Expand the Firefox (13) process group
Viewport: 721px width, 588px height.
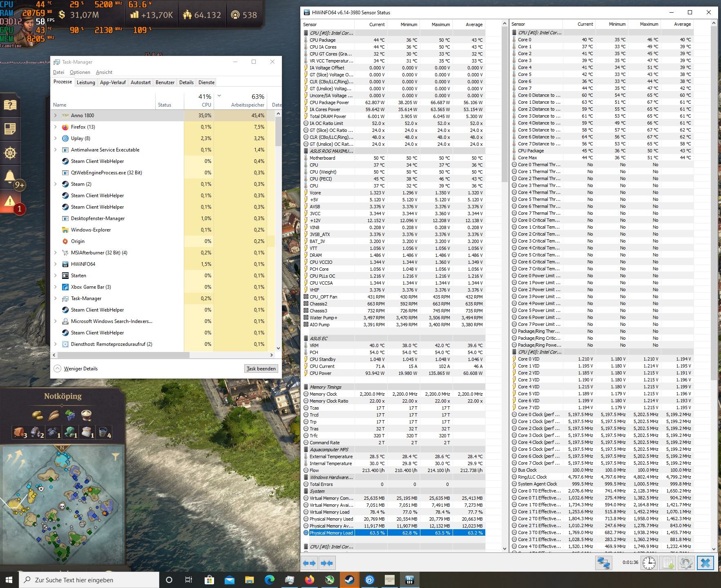56,127
